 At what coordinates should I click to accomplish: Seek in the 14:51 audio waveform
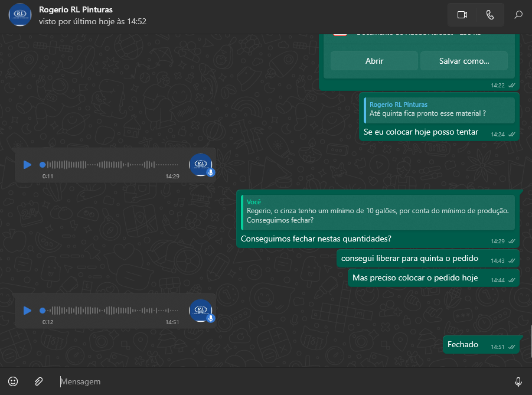pos(112,310)
